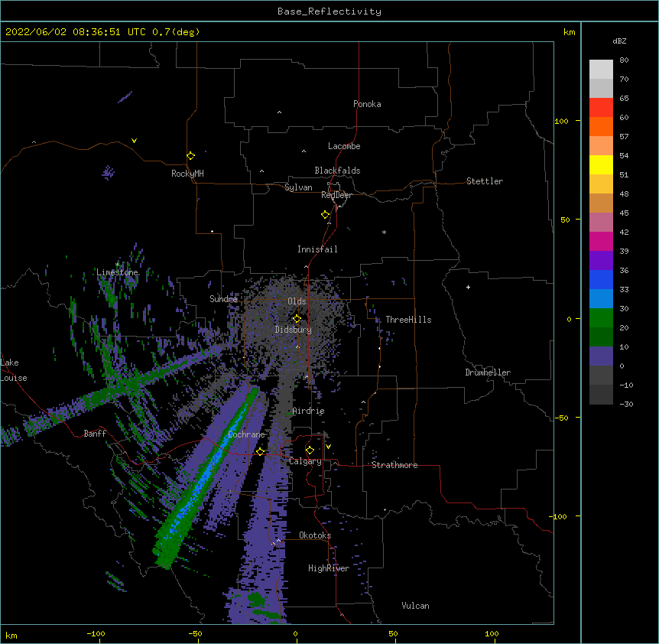This screenshot has width=659, height=644.
Task: Click the Sundre town label
Action: (x=223, y=299)
